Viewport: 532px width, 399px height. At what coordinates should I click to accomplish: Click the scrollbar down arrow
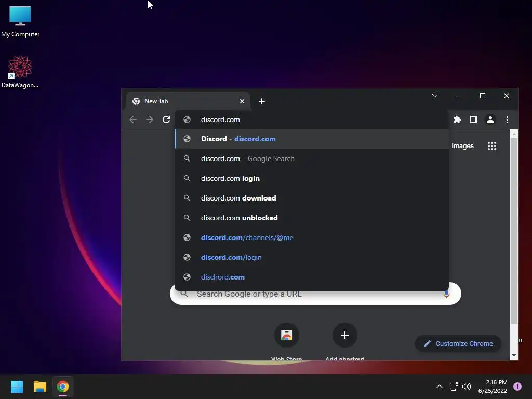pyautogui.click(x=514, y=355)
